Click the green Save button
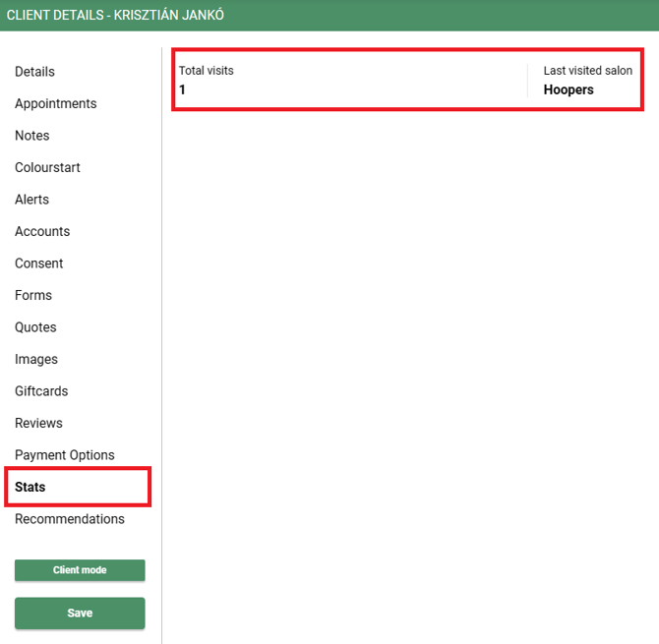The image size is (659, 644). (x=80, y=613)
